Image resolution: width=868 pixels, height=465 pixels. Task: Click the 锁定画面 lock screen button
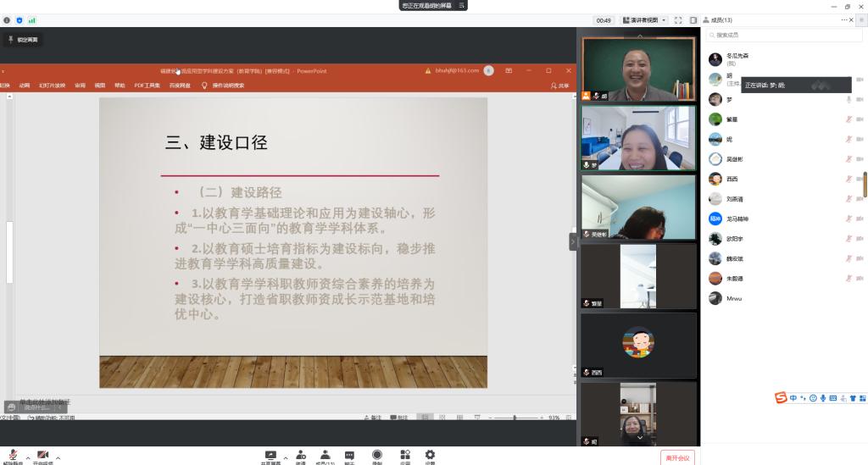23,40
